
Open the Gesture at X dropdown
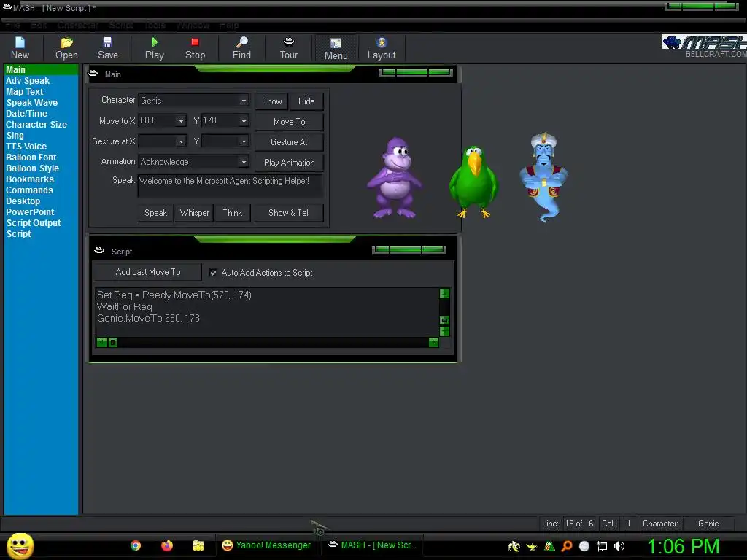tap(181, 141)
